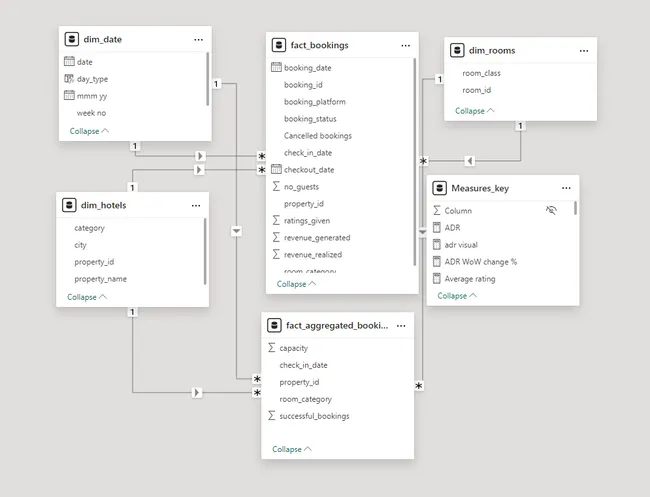
Task: Select the week no field
Action: 91,113
